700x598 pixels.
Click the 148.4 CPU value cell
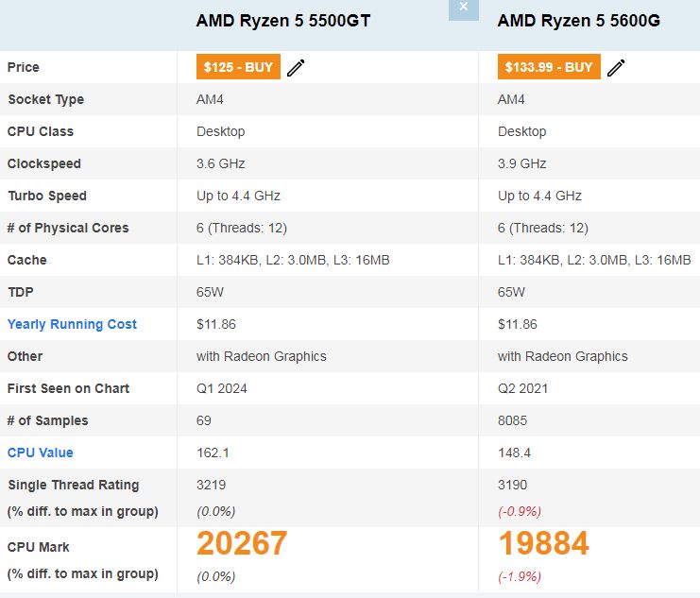514,453
